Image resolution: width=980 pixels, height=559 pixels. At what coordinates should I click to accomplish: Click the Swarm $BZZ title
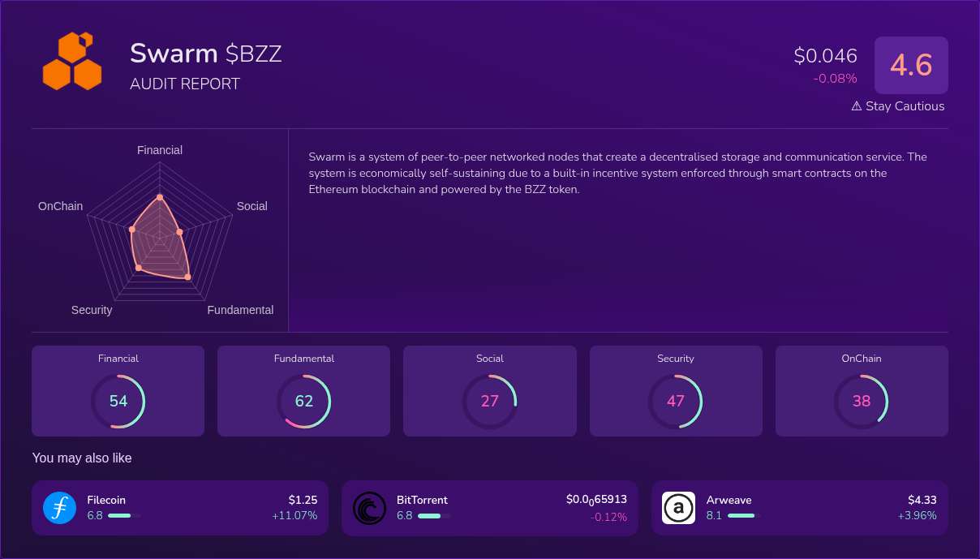(206, 54)
